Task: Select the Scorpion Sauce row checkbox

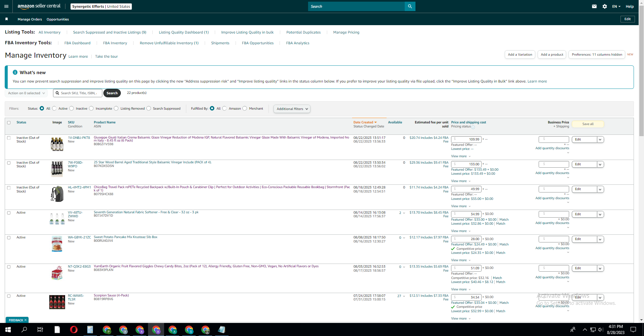Action: (x=9, y=296)
